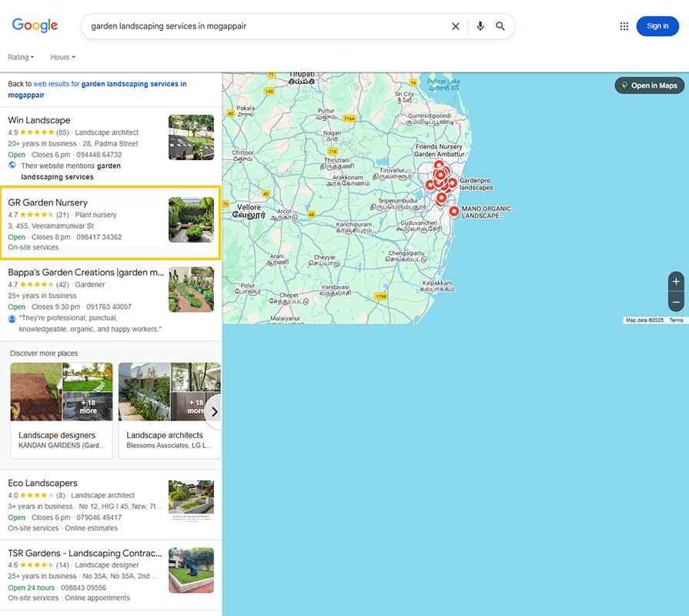Zoom in on the map

[676, 281]
